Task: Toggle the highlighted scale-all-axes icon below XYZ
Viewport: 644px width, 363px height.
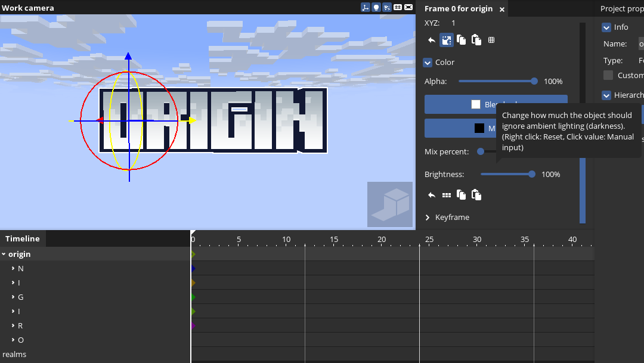Action: click(447, 40)
